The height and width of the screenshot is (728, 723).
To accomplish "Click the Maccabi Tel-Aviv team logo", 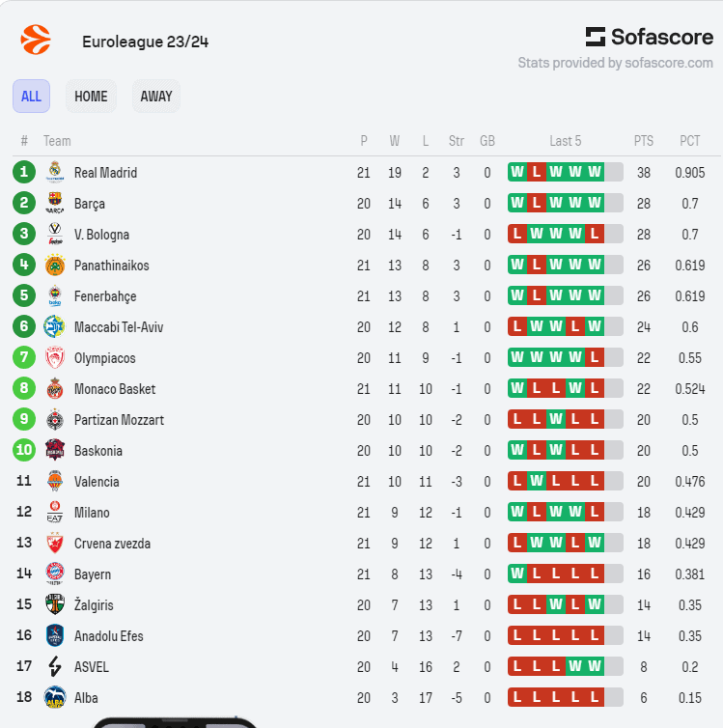I will (x=55, y=327).
